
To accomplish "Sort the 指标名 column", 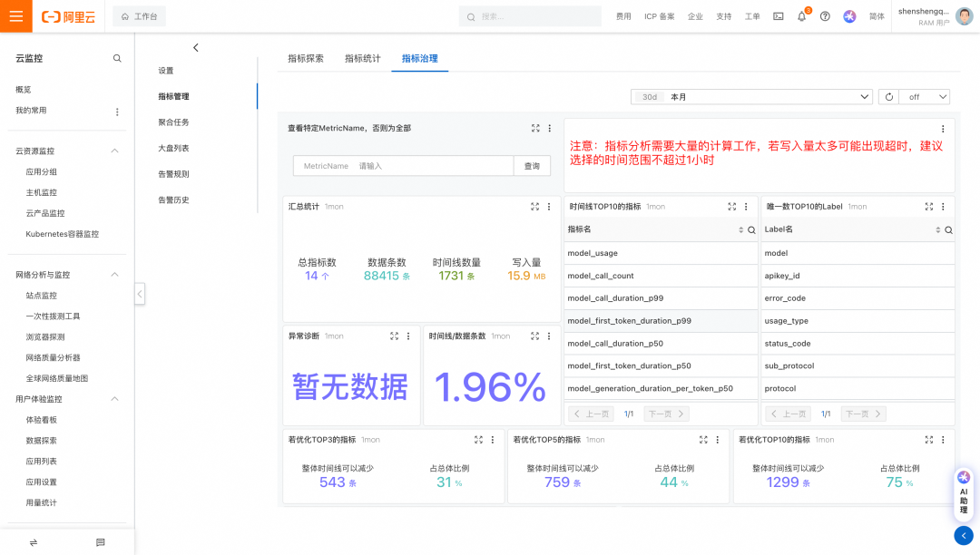I will 740,230.
